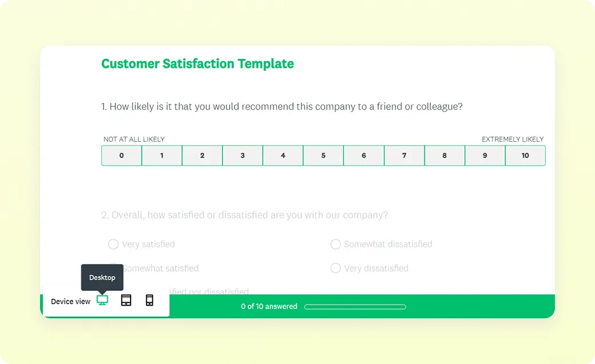The image size is (595, 364).
Task: Select the Very satisfied option
Action: [113, 245]
